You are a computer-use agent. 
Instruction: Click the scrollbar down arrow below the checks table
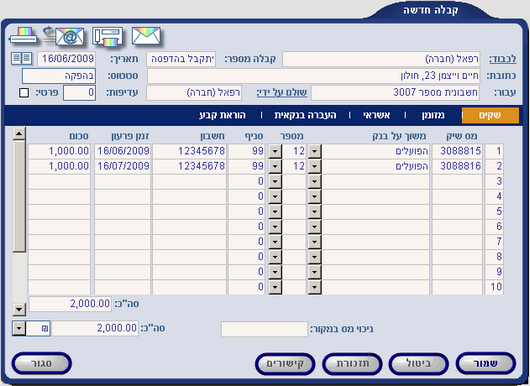click(19, 309)
